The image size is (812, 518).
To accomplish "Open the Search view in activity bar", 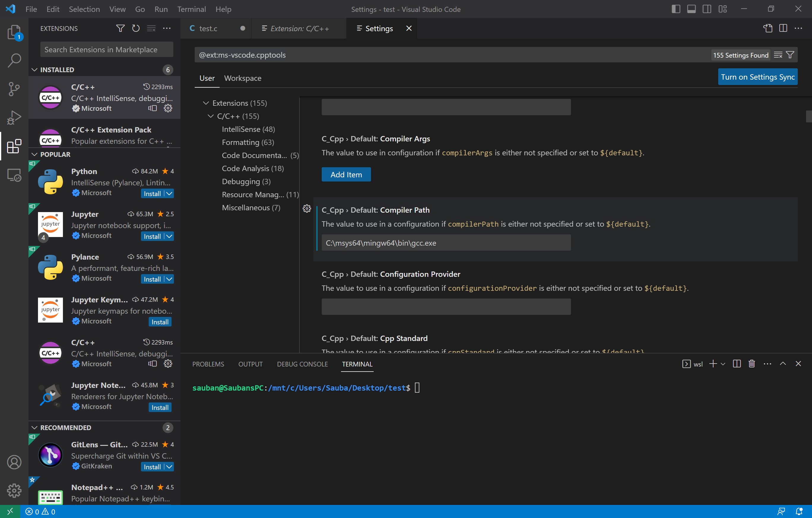I will (x=14, y=60).
